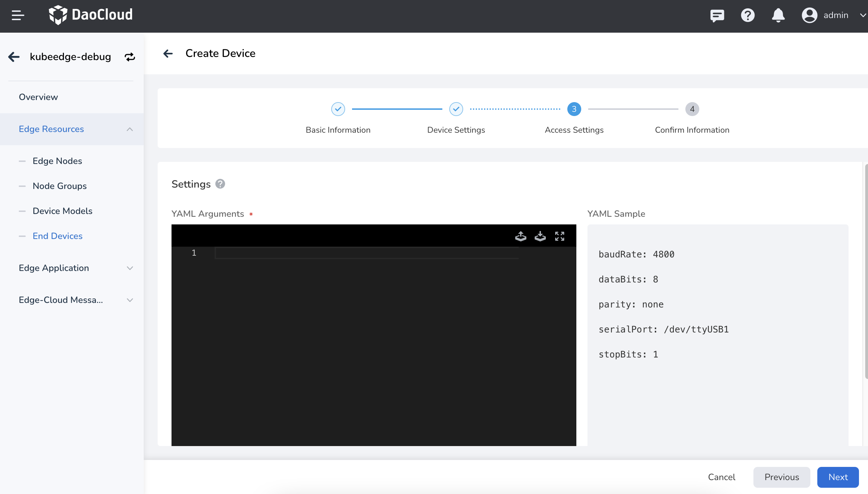Expand the YAML editor to fullscreen
This screenshot has height=494, width=868.
click(x=560, y=236)
